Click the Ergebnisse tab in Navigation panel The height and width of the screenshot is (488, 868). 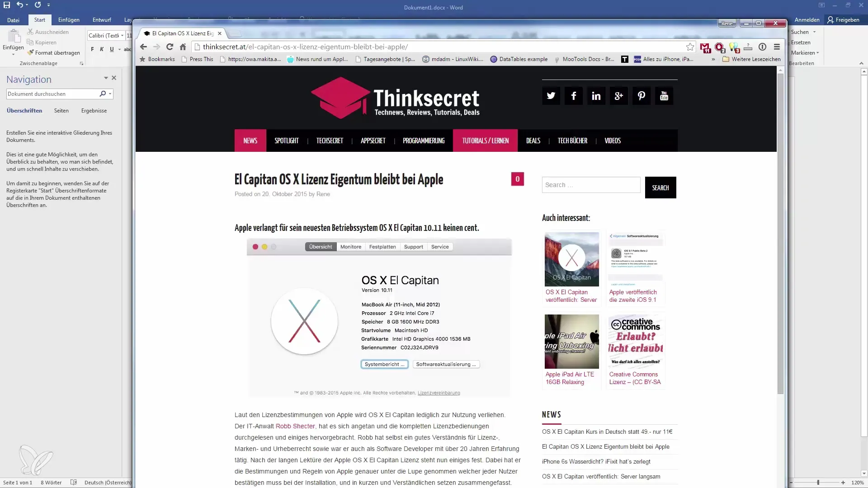click(94, 110)
